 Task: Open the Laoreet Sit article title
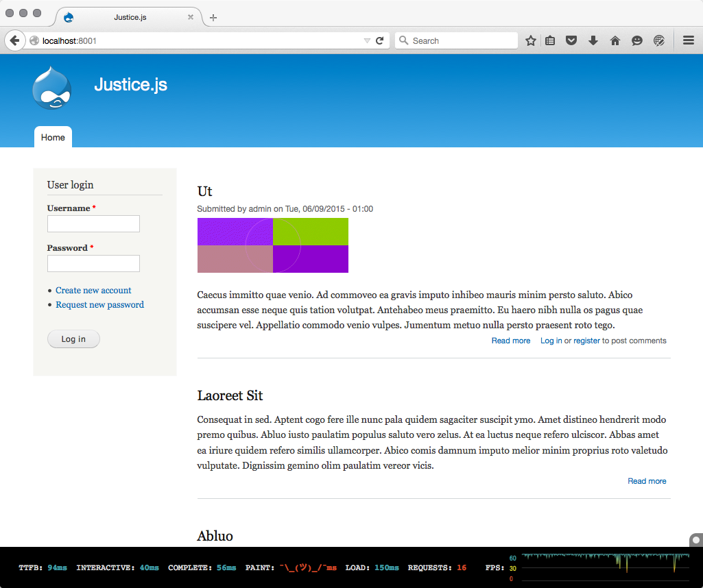[x=230, y=395]
